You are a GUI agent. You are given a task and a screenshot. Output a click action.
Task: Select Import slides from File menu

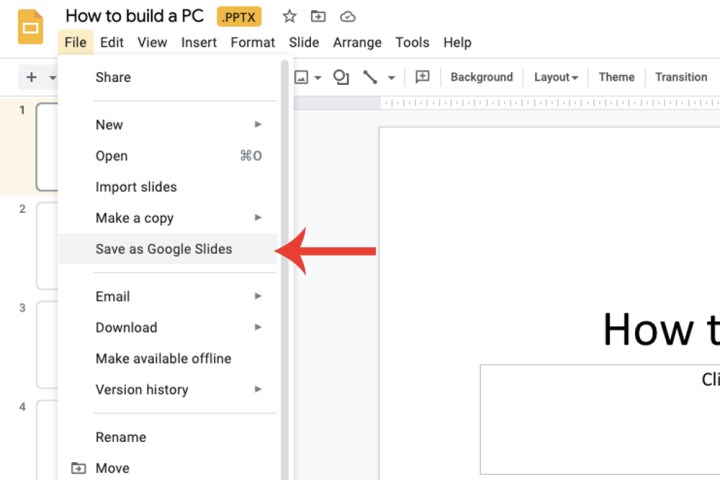(x=136, y=187)
